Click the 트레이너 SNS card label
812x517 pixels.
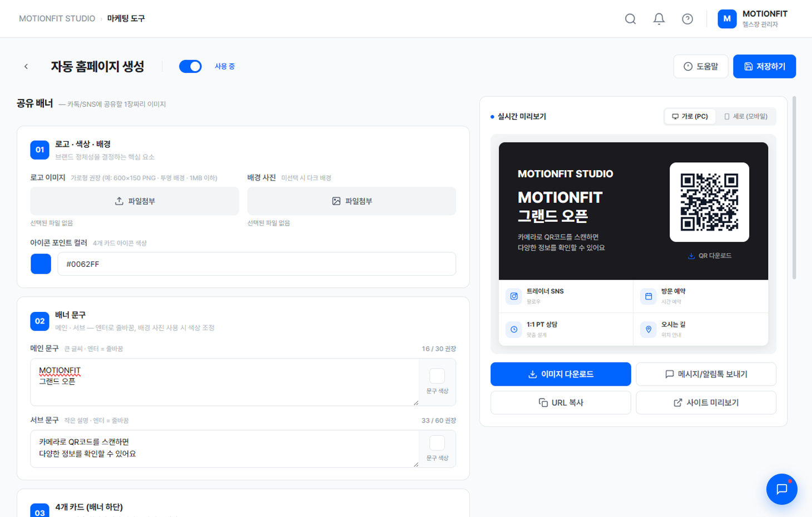(545, 291)
